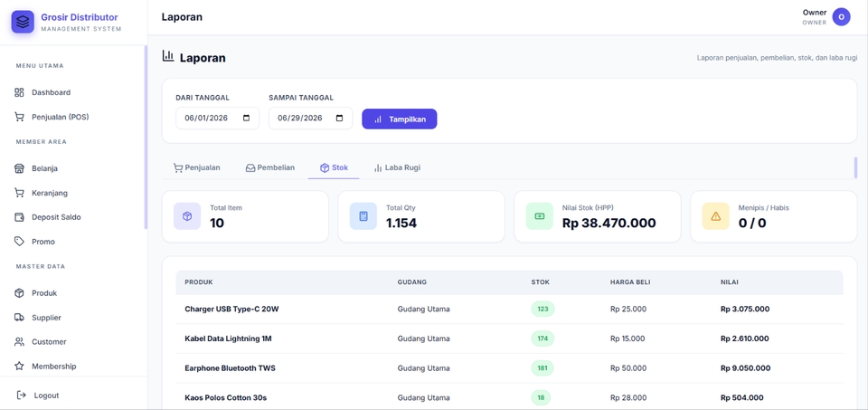Viewport: 868px width, 410px height.
Task: Click the Logout arrow icon
Action: [x=22, y=395]
